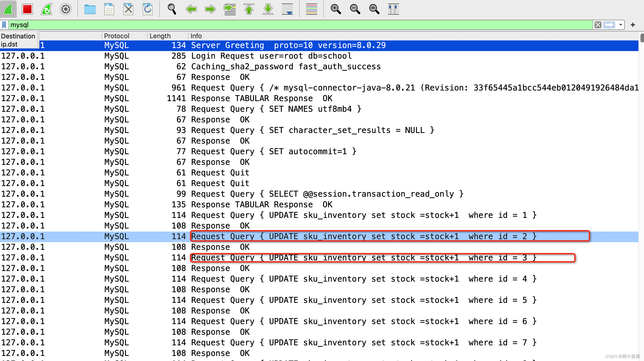644x361 pixels.
Task: Select mysql-connector-java query packet
Action: 319,88
